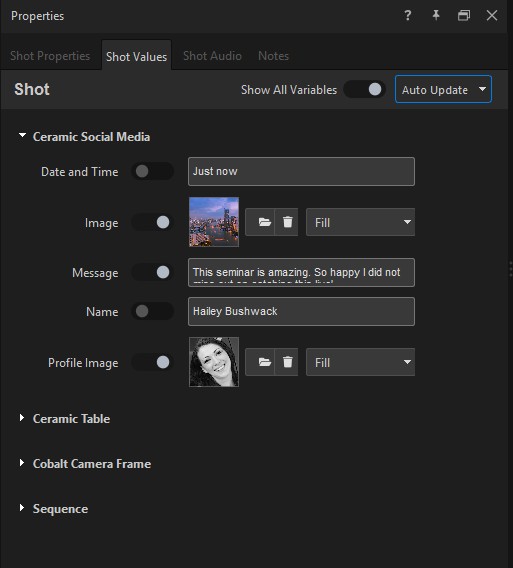
Task: Disable the Image toggle
Action: pos(153,222)
